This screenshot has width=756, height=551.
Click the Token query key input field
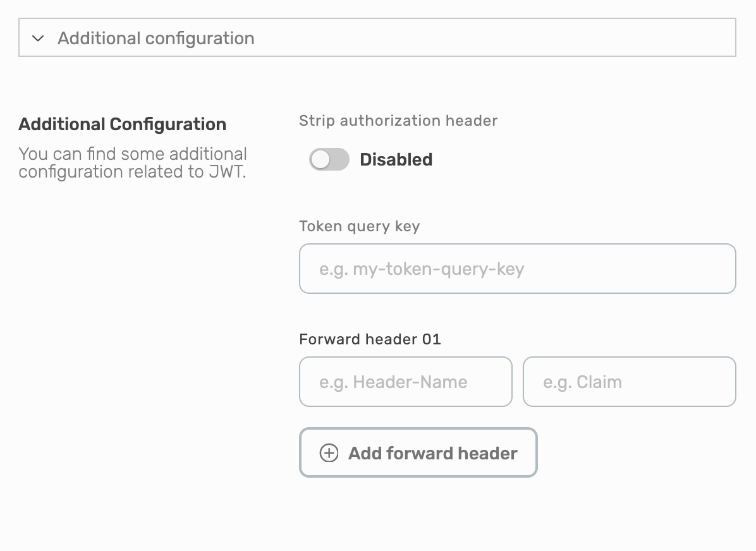click(x=517, y=268)
